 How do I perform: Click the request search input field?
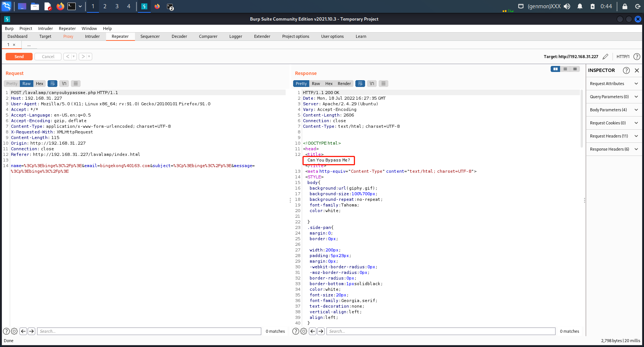[149, 331]
